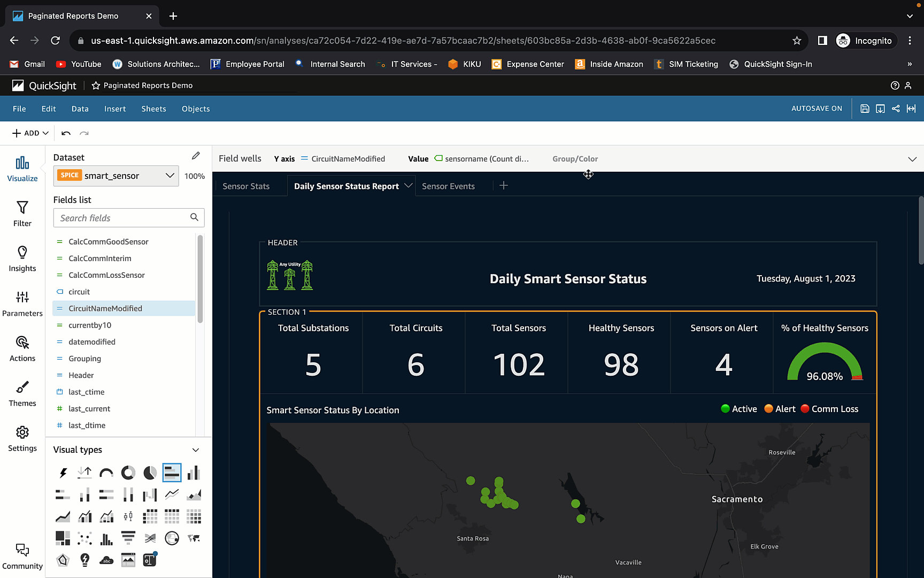Open the Themes panel
Image resolution: width=924 pixels, height=578 pixels.
coord(22,393)
